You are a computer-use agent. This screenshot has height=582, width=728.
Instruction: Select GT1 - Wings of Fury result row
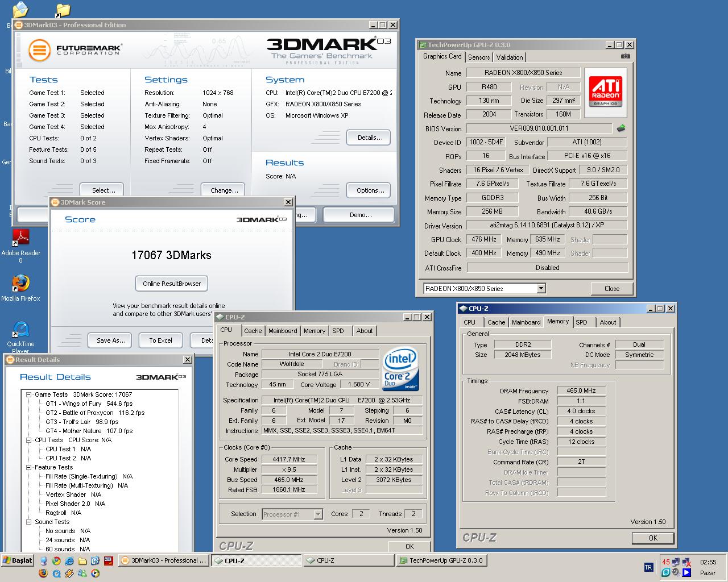pos(89,404)
